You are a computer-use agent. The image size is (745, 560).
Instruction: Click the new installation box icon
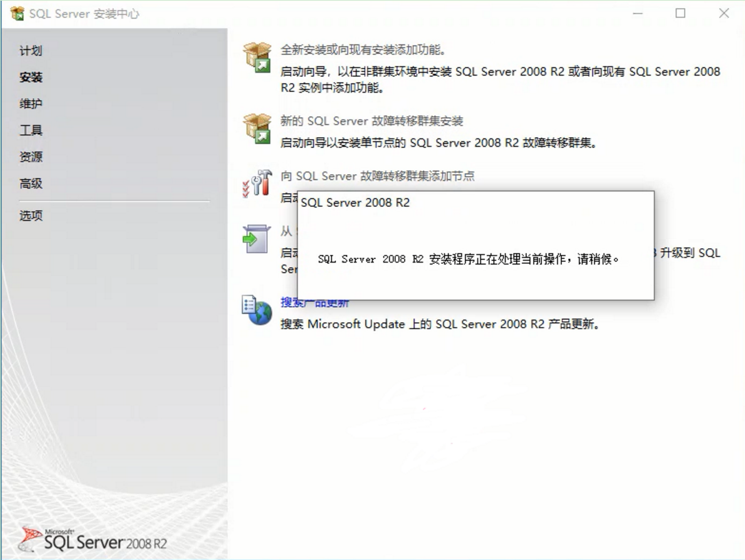pyautogui.click(x=257, y=58)
